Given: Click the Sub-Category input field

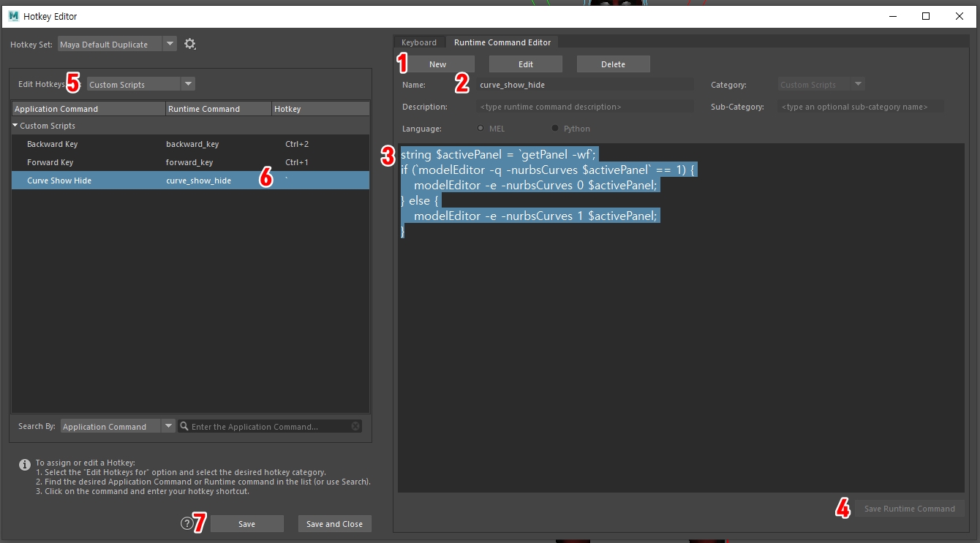Looking at the screenshot, I should click(861, 107).
